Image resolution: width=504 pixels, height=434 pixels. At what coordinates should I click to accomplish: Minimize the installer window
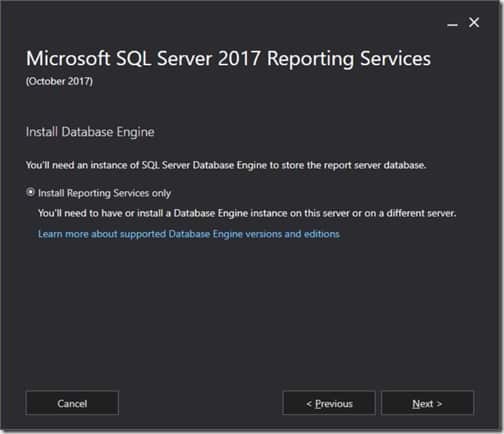(452, 24)
